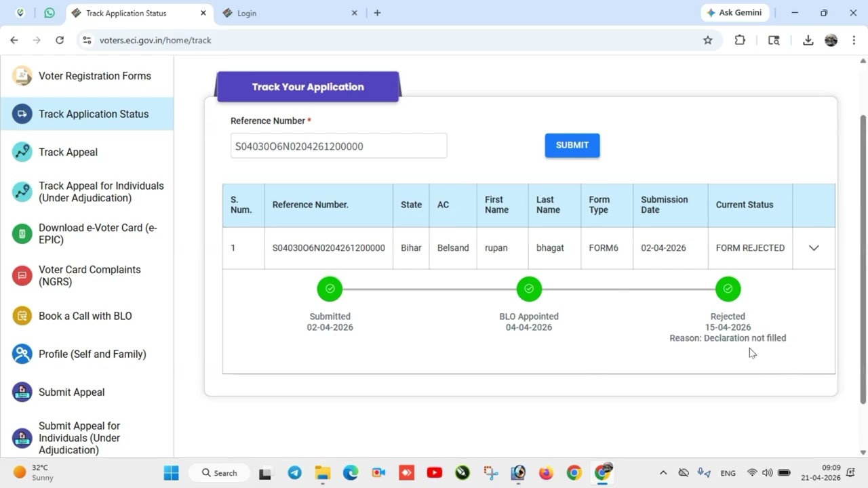Click the Voter Card Complaints (NGRS) icon
This screenshot has width=868, height=488.
click(x=22, y=276)
